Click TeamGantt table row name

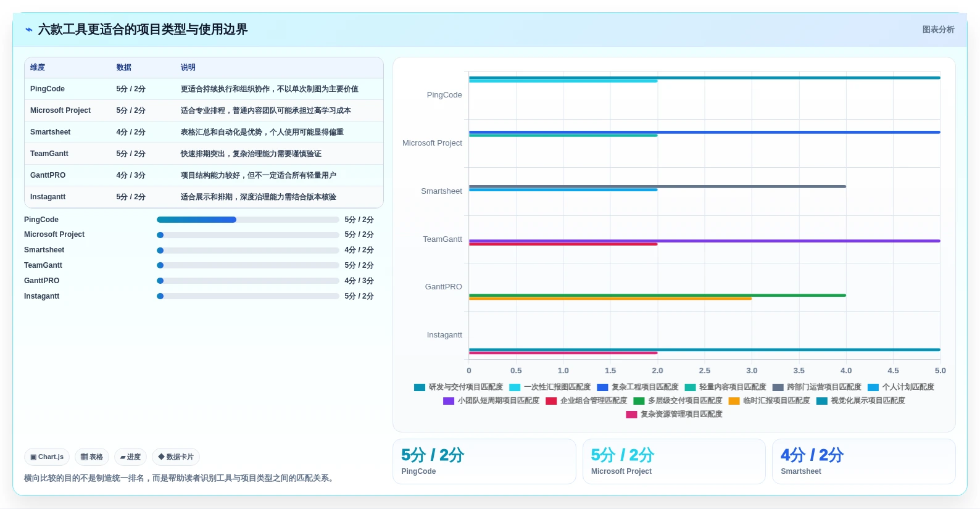click(49, 154)
